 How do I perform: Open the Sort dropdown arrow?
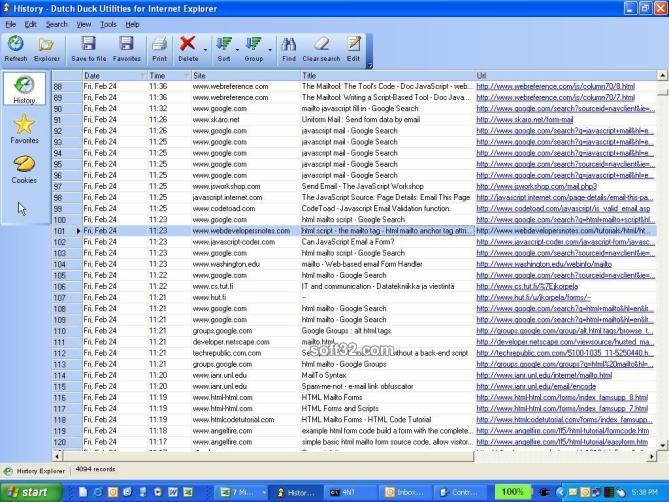(238, 50)
